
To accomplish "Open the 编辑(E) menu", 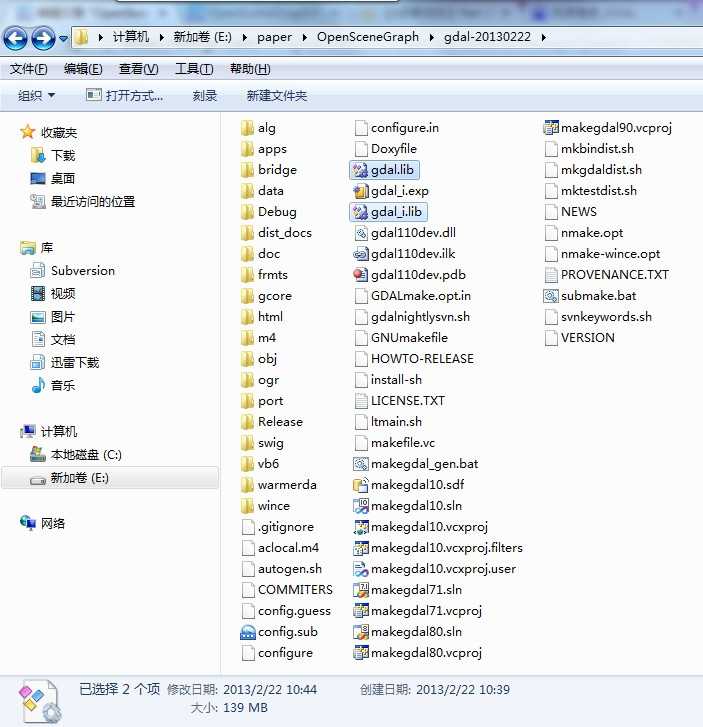I will 83,69.
